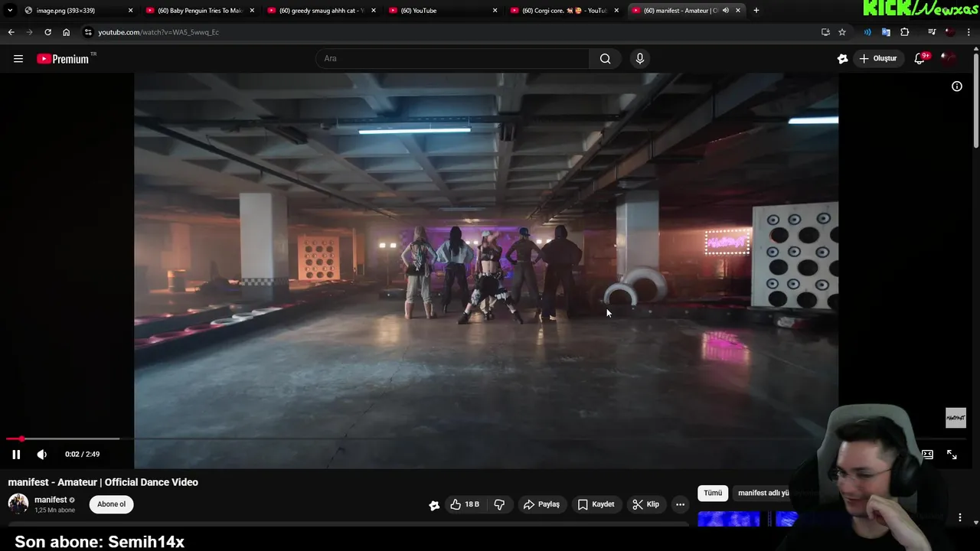Switch to greedy smaug ahhh cat tab

tap(322, 11)
